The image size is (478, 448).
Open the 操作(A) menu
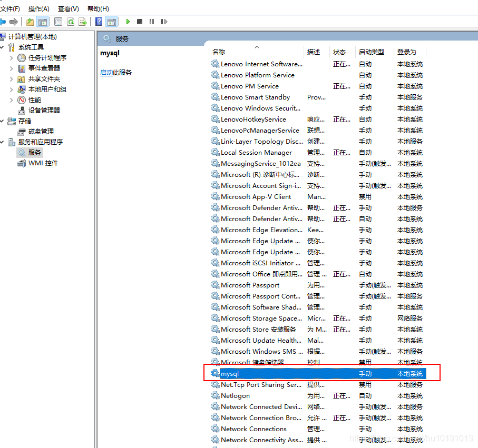(38, 8)
